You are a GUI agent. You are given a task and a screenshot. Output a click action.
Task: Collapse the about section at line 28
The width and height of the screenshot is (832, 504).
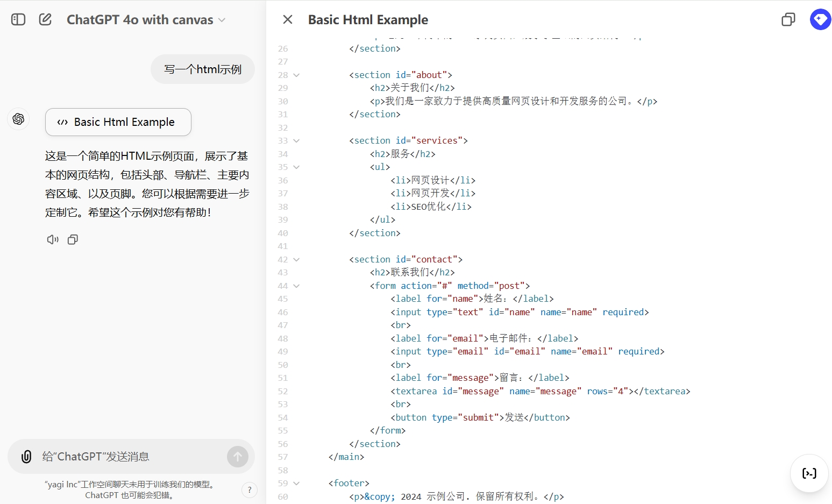296,75
